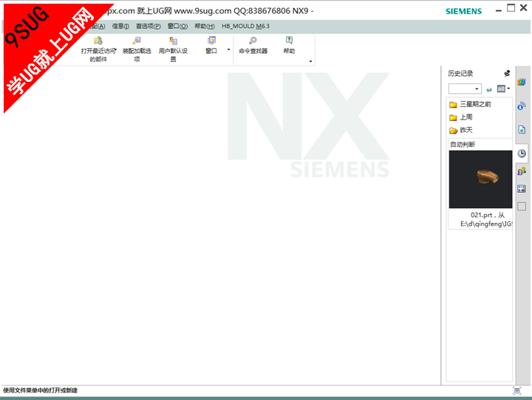Open recently accessed parts toolbar icon
This screenshot has width=532, height=400.
pyautogui.click(x=98, y=41)
